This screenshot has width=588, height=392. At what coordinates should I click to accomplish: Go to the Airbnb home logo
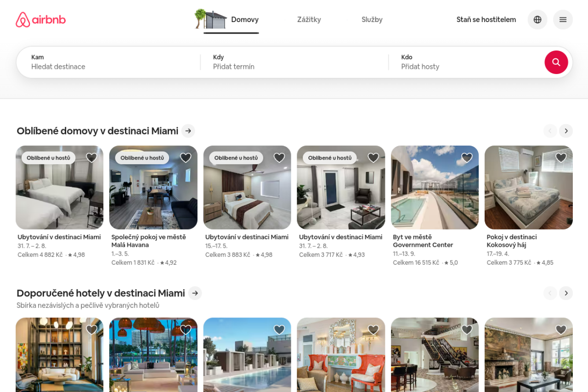point(41,20)
